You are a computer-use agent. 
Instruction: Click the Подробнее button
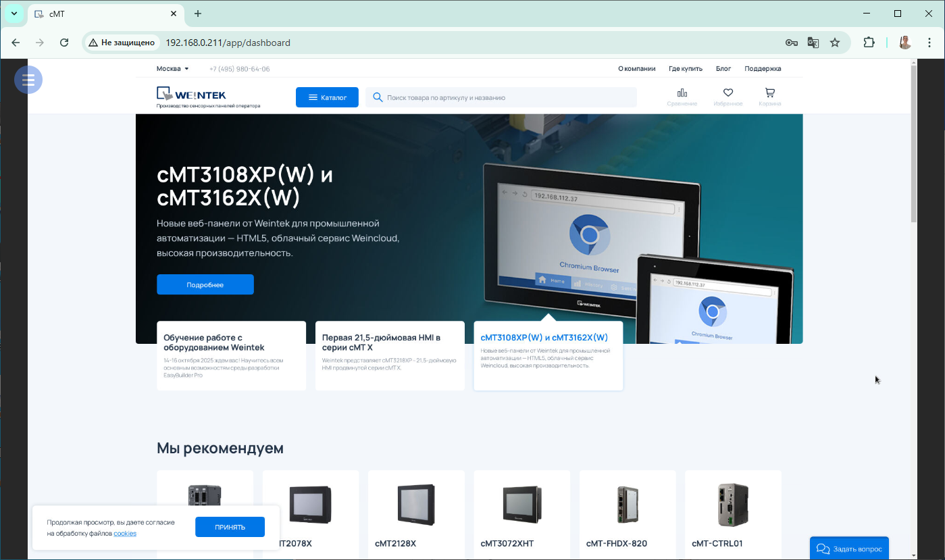pyautogui.click(x=205, y=284)
